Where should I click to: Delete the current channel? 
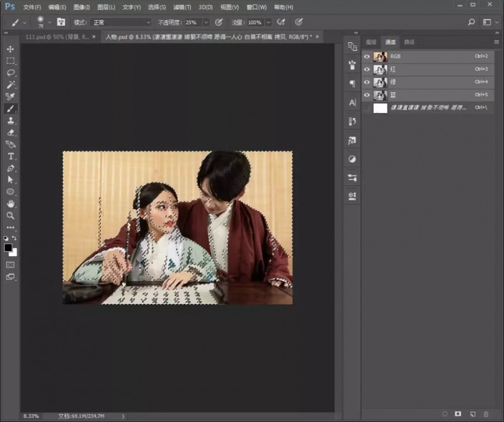[x=486, y=414]
